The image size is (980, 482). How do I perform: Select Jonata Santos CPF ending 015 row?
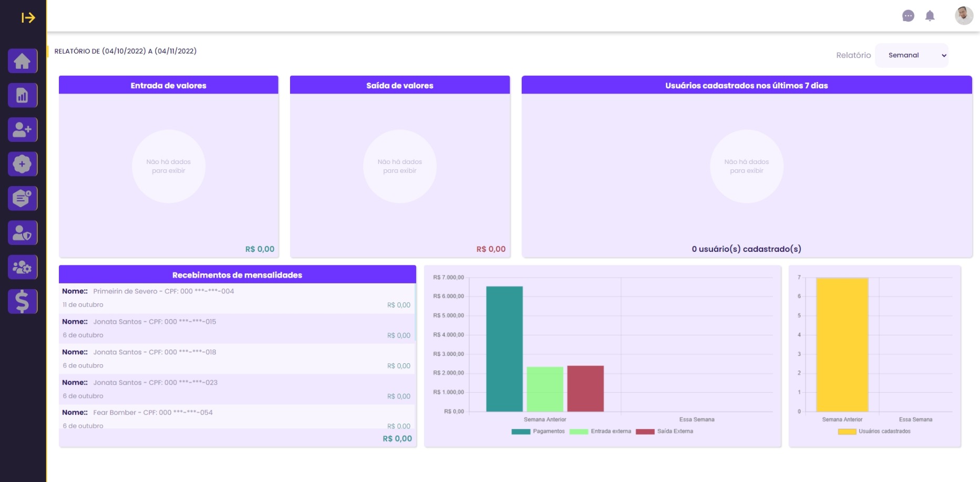point(237,329)
